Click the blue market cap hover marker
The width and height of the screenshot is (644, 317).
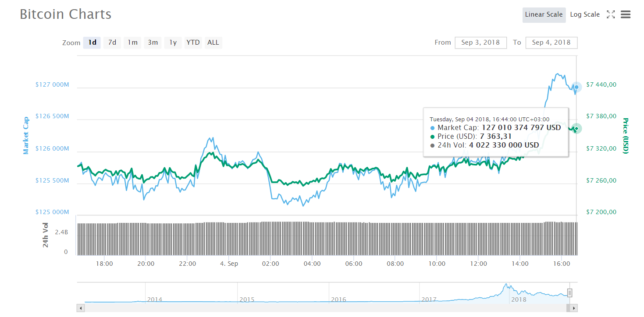click(x=576, y=87)
